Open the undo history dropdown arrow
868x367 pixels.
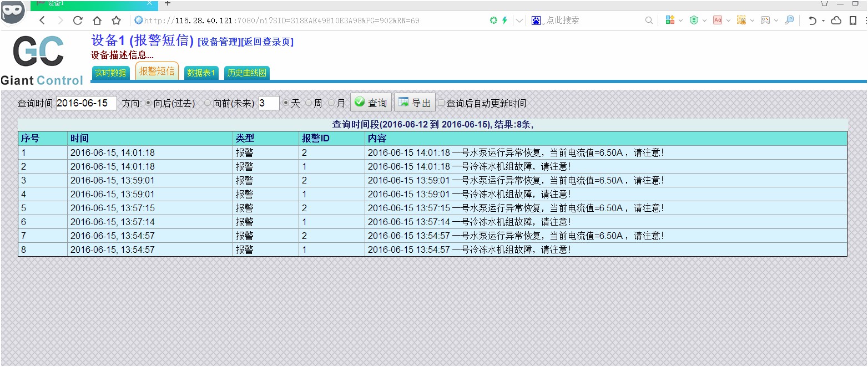(823, 21)
